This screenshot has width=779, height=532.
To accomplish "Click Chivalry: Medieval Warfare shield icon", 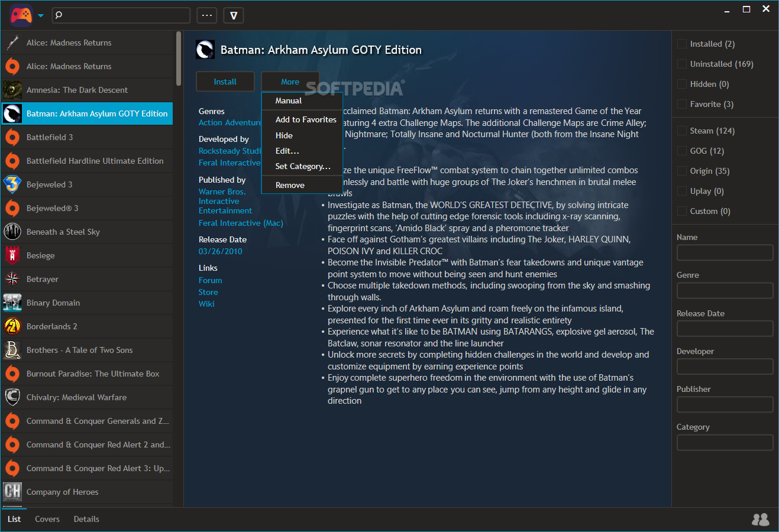I will coord(12,397).
